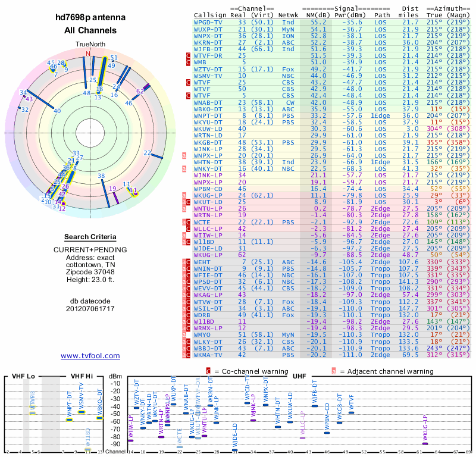Select the WJDE-LD callsign in the table

[x=208, y=248]
